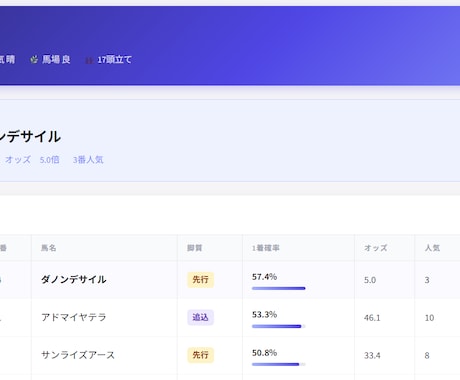Click popularity rank 10 in the アドマイヤテラ row
The width and height of the screenshot is (460, 380).
click(429, 318)
